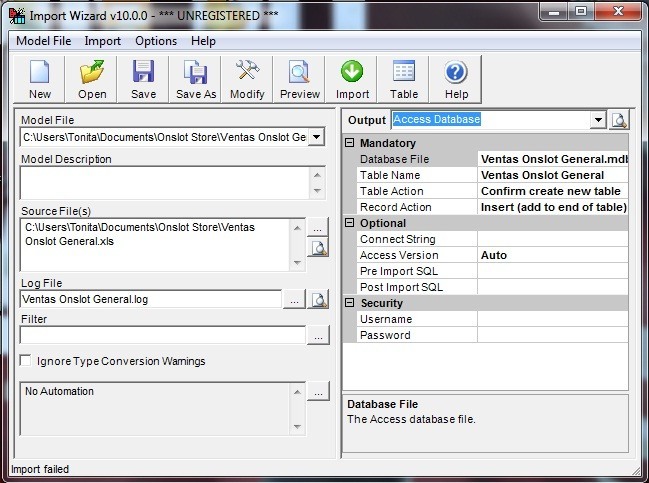Open the Output type dropdown arrow
649x483 pixels.
point(598,120)
